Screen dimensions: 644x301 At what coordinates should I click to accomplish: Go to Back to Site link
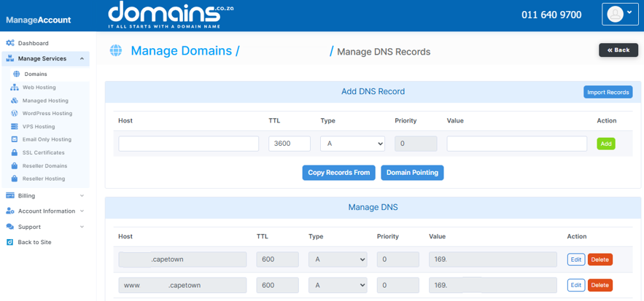(x=34, y=242)
